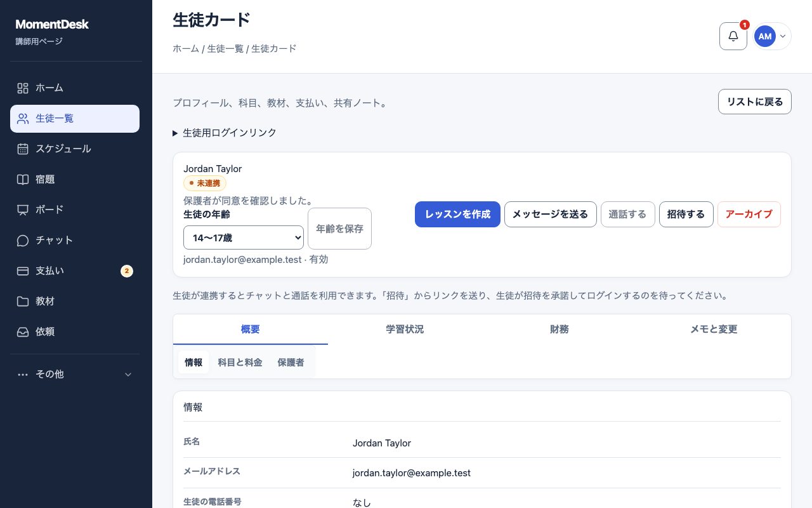Viewport: 812px width, 508px height.
Task: Click the チャット speech bubble icon
Action: point(23,241)
